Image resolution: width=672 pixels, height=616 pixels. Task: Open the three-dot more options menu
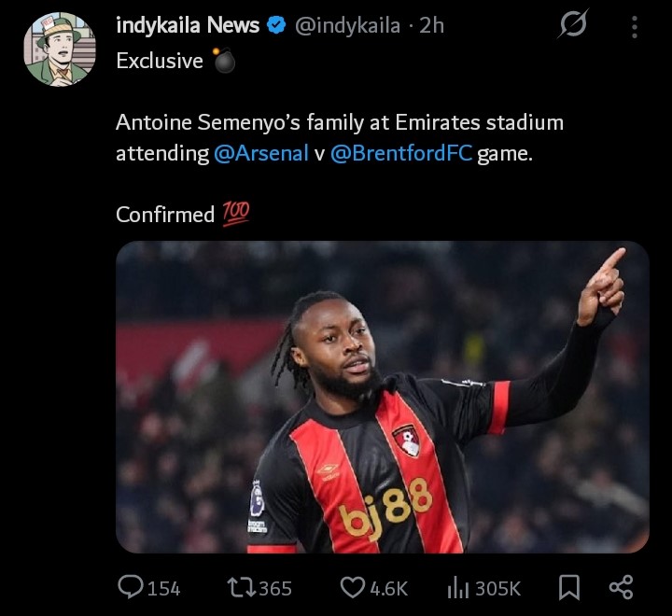[x=635, y=27]
